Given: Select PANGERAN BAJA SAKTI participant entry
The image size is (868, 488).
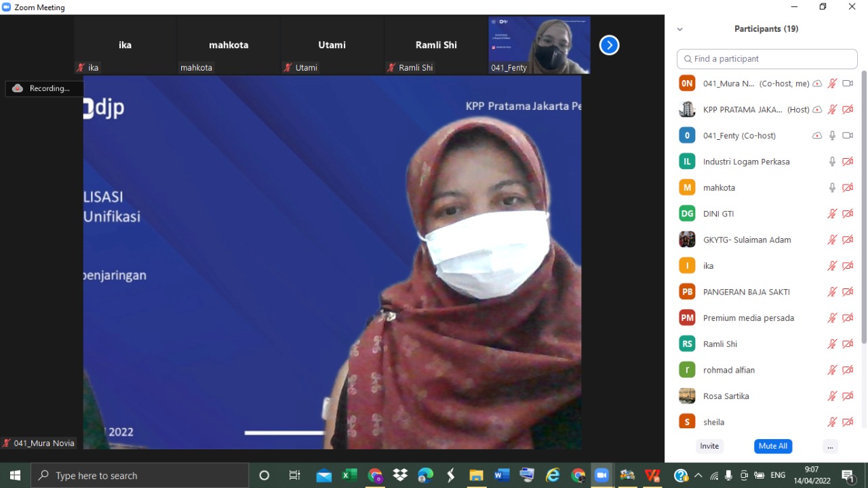Looking at the screenshot, I should [746, 292].
